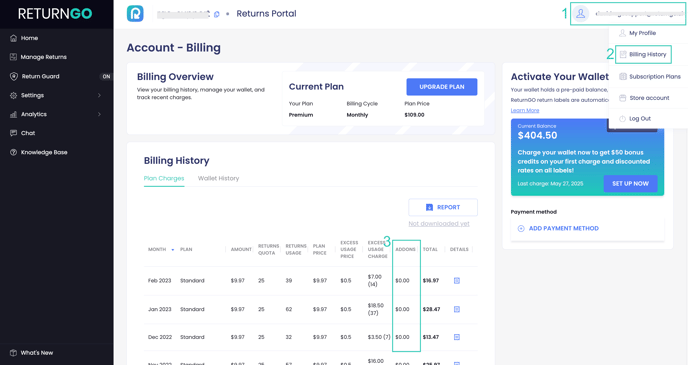The image size is (688, 365).
Task: Open Feb 2023 billing details icon
Action: coord(457,281)
